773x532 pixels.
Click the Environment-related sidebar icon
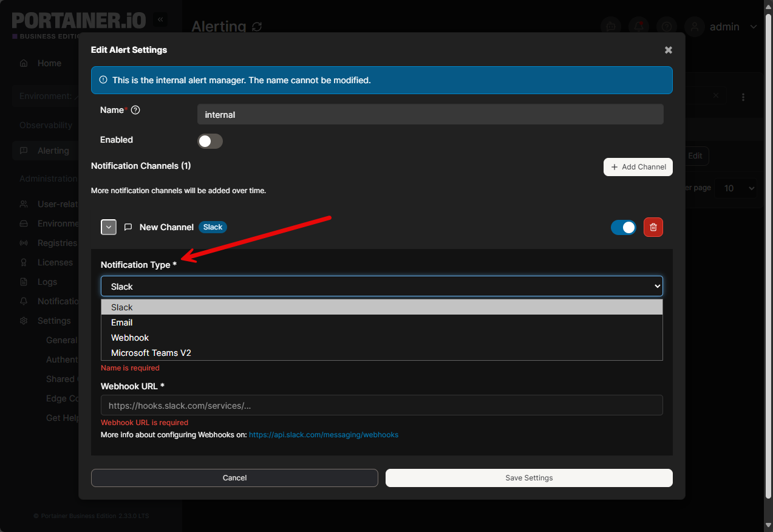point(24,223)
